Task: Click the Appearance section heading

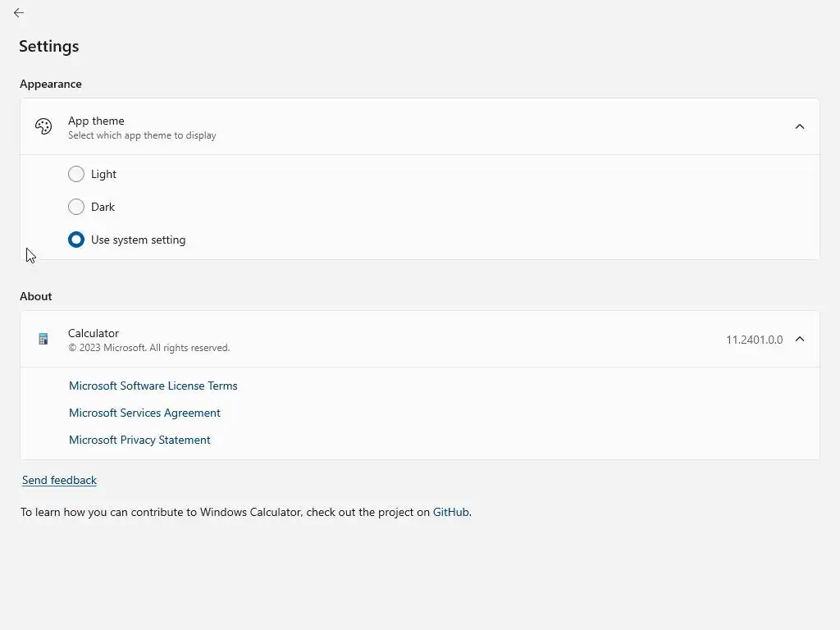Action: click(51, 84)
